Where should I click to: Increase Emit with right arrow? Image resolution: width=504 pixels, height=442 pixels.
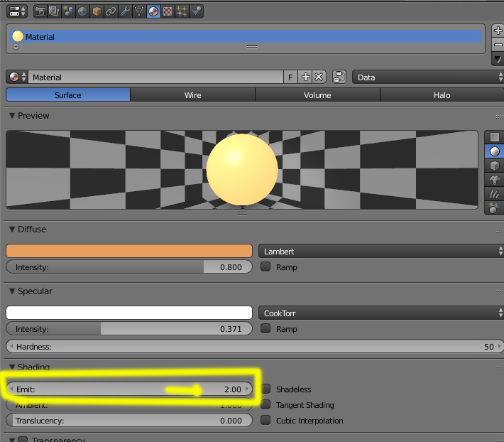pos(247,389)
